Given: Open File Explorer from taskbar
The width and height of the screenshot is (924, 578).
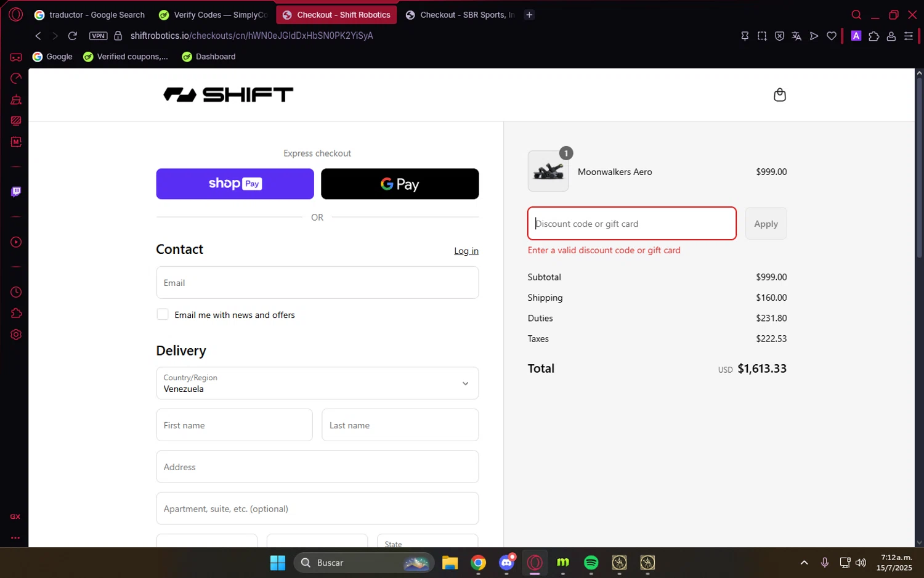Looking at the screenshot, I should (450, 563).
